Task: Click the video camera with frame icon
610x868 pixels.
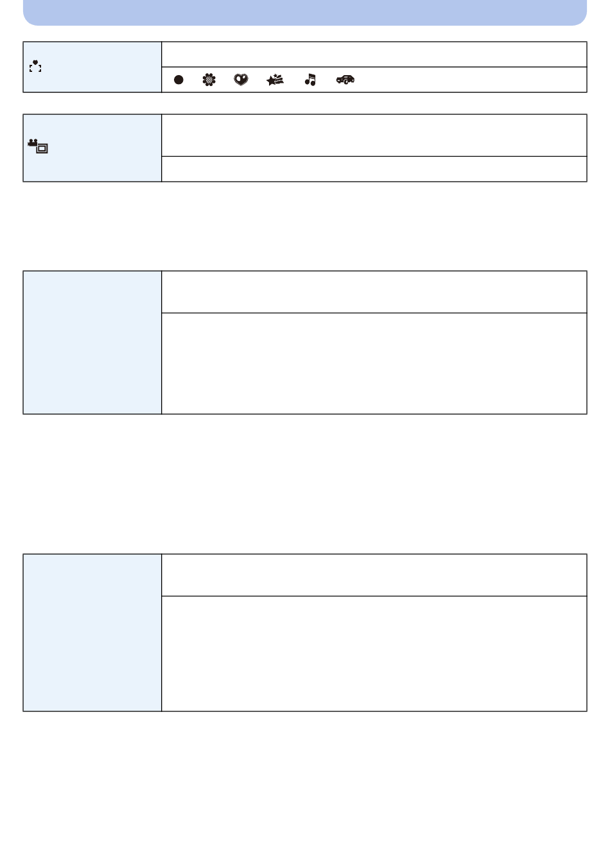Action: pos(38,147)
